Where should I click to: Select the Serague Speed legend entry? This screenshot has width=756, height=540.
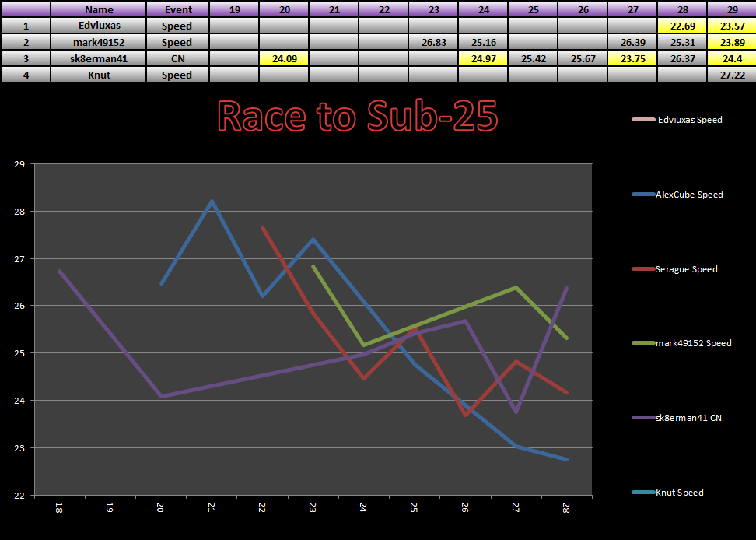tap(674, 269)
